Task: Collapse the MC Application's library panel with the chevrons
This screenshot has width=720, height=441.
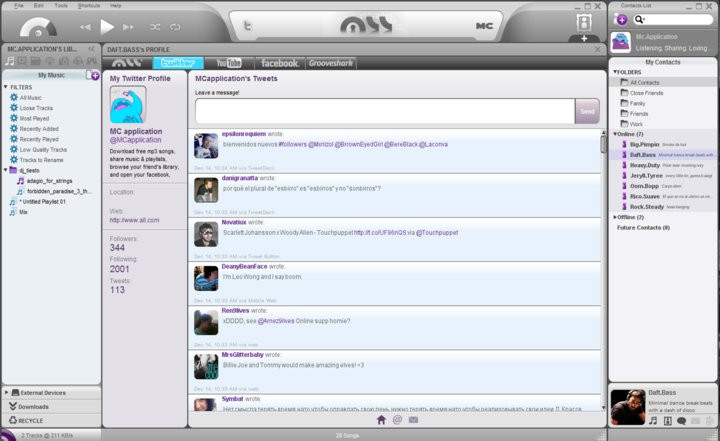Action: [91, 49]
